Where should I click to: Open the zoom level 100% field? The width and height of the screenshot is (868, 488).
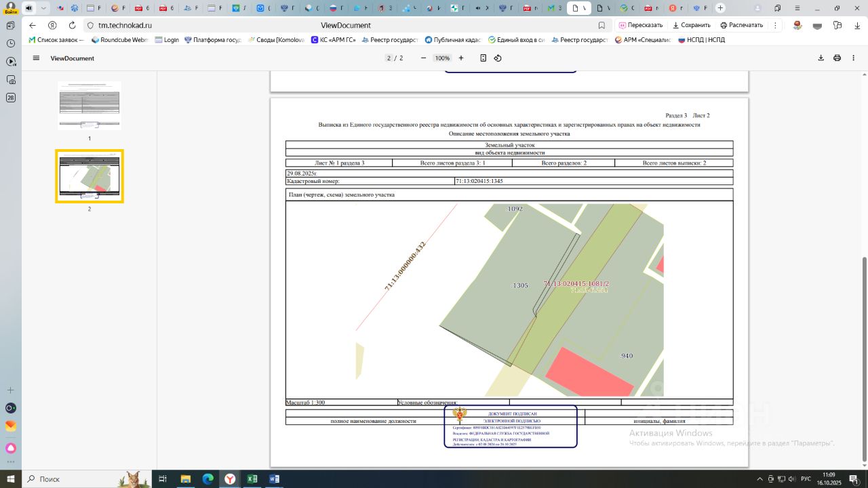[x=442, y=58]
